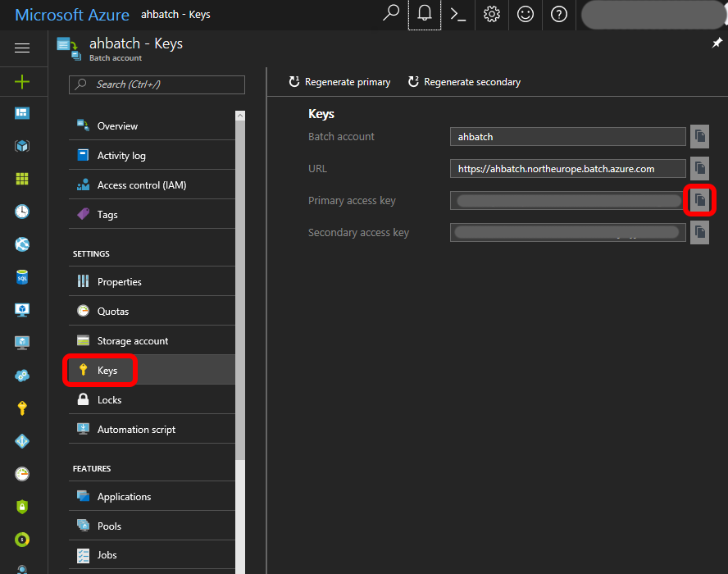The height and width of the screenshot is (574, 728).
Task: Open the Monitor gauge icon in left sidebar
Action: [22, 474]
